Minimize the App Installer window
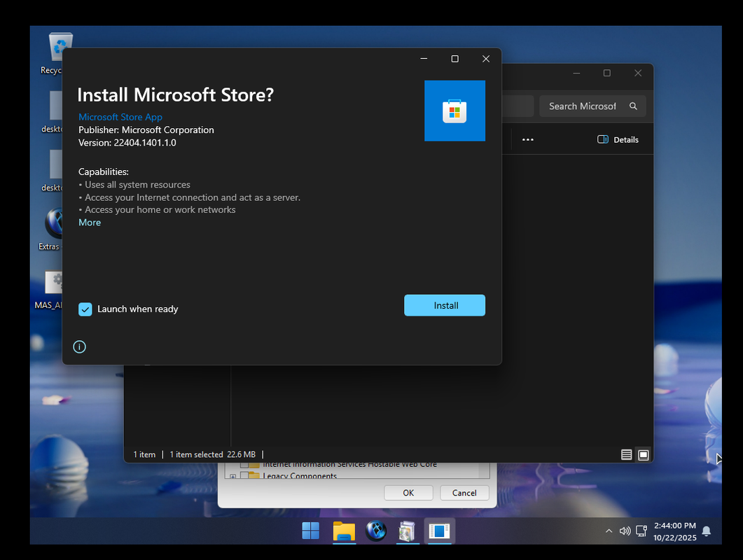This screenshot has width=743, height=560. [424, 59]
